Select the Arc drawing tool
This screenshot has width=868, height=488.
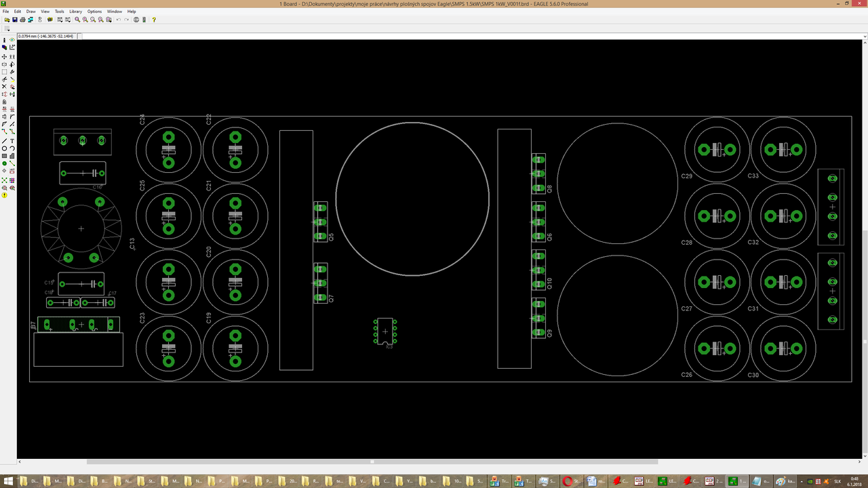[x=12, y=148]
